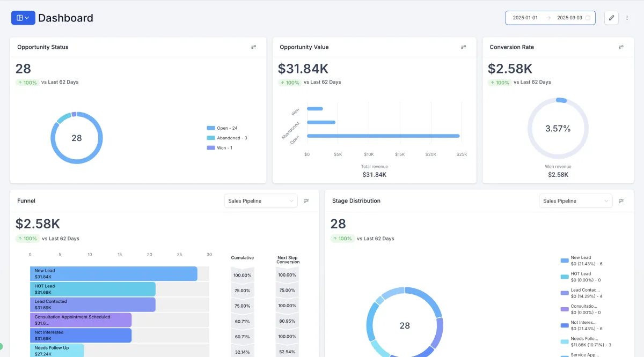Toggle Open - 24 legend item

click(222, 128)
